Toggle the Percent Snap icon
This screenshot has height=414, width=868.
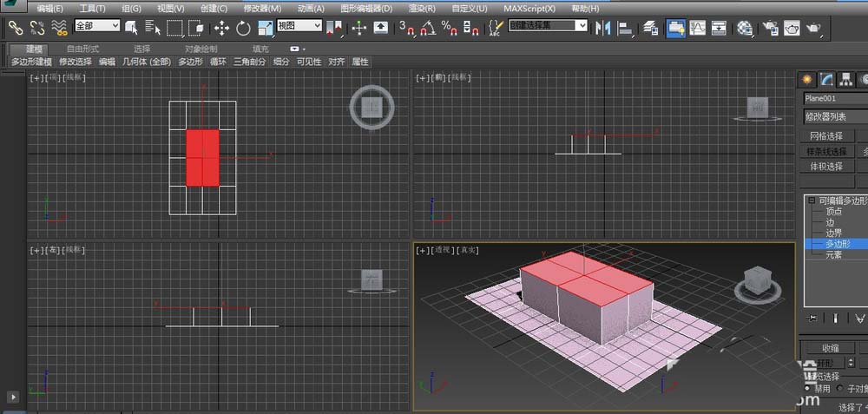coord(449,28)
